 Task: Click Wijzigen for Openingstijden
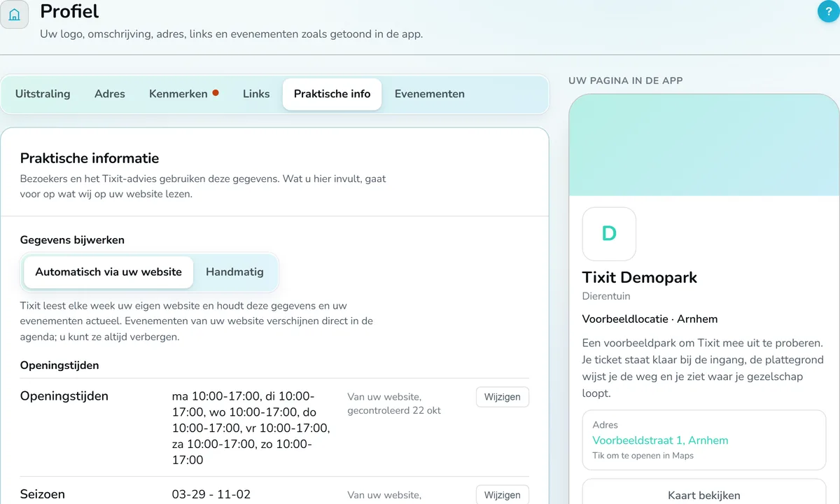503,397
